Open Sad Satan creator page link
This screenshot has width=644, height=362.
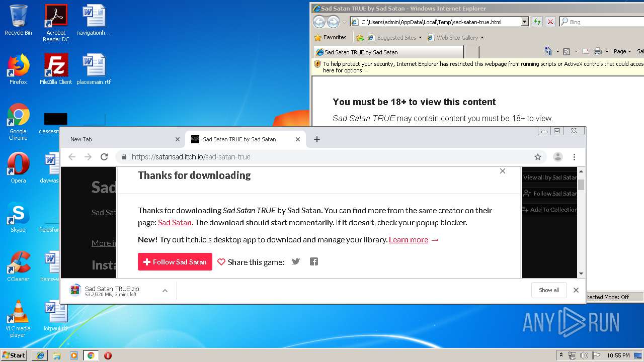[x=175, y=222]
